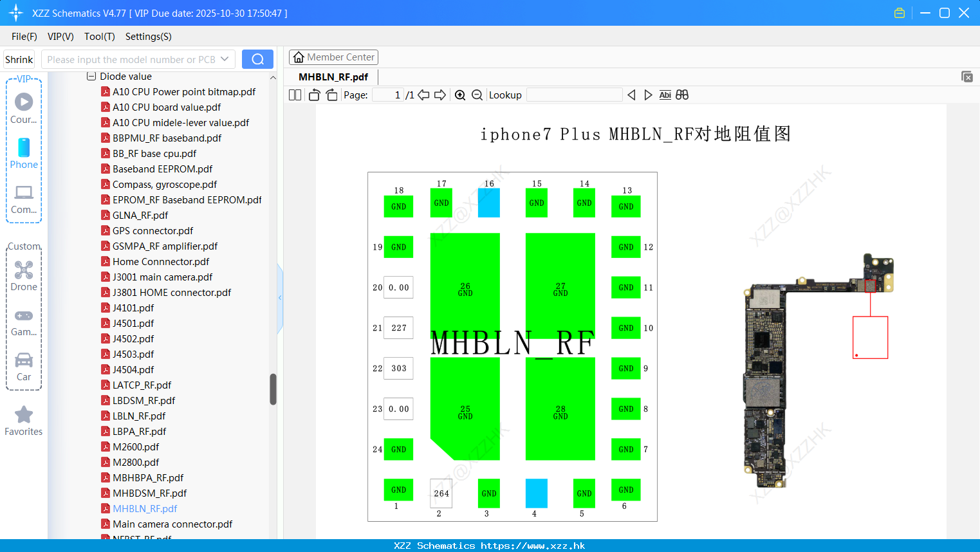This screenshot has height=552, width=980.
Task: Rotate page clockwise
Action: [x=331, y=95]
